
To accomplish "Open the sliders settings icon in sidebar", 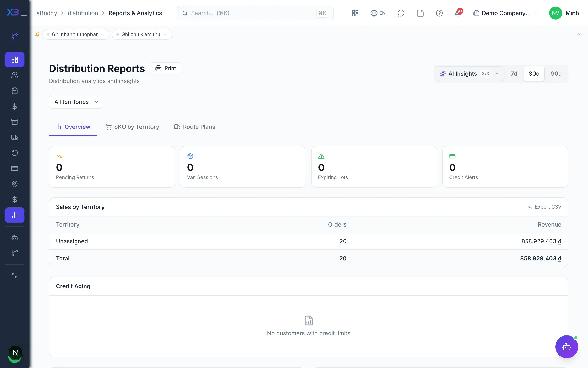I will pyautogui.click(x=14, y=276).
